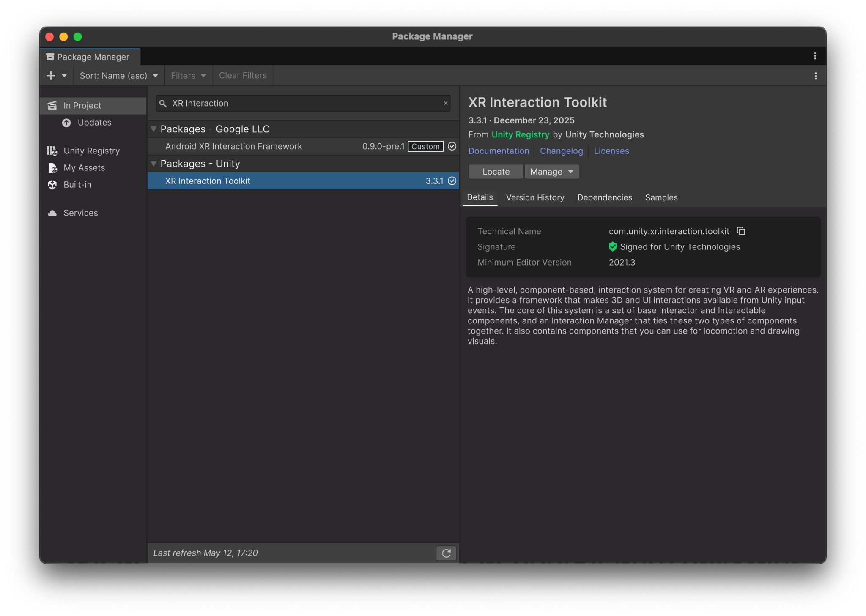Click the Last refresh May 12, 17:20 status
This screenshot has height=616, width=866.
[x=206, y=553]
